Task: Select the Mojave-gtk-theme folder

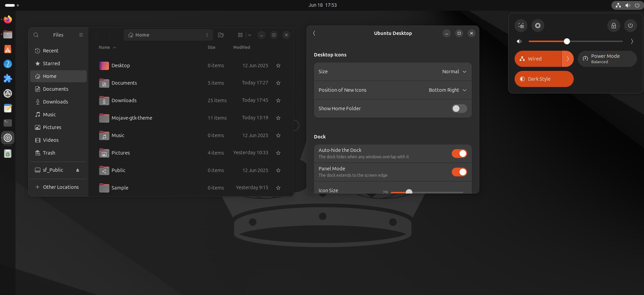Action: tap(190, 118)
